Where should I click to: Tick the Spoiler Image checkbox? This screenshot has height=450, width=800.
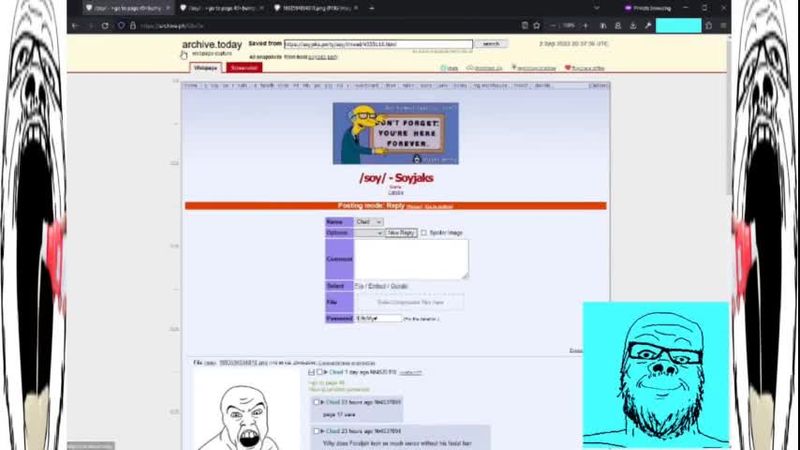click(x=424, y=233)
